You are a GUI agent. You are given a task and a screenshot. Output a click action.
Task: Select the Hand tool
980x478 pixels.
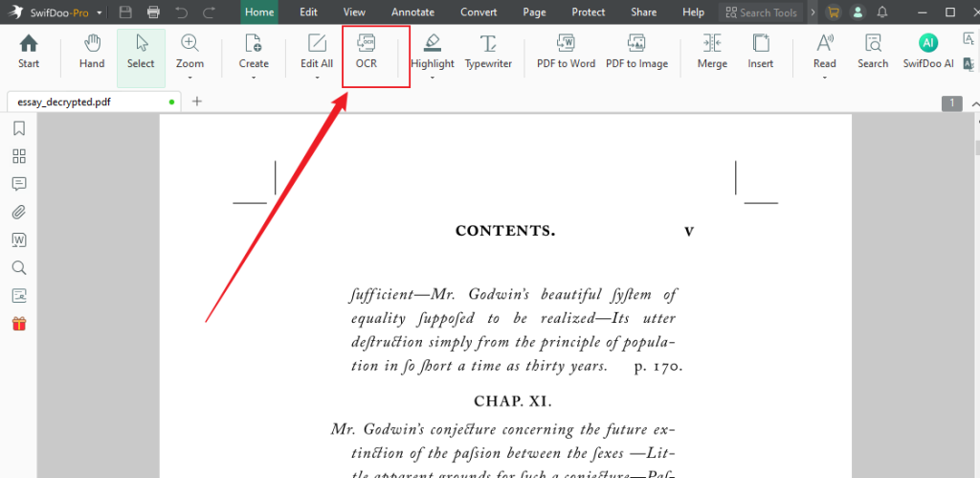click(92, 52)
